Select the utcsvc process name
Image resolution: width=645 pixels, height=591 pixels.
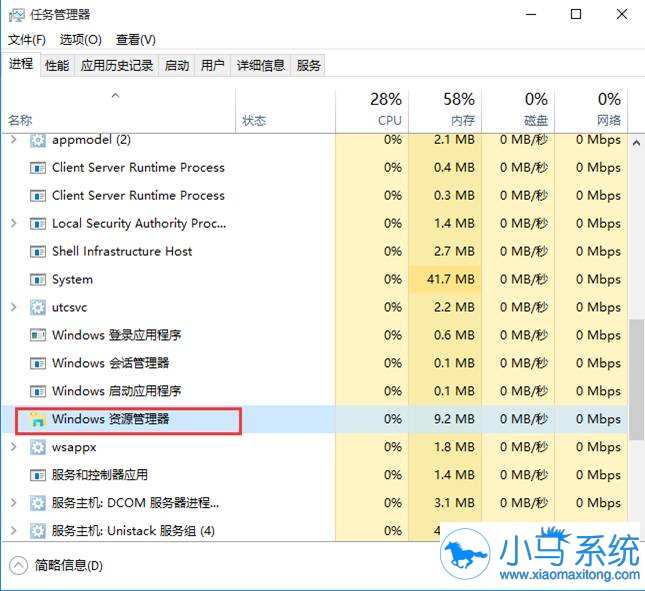[x=69, y=308]
